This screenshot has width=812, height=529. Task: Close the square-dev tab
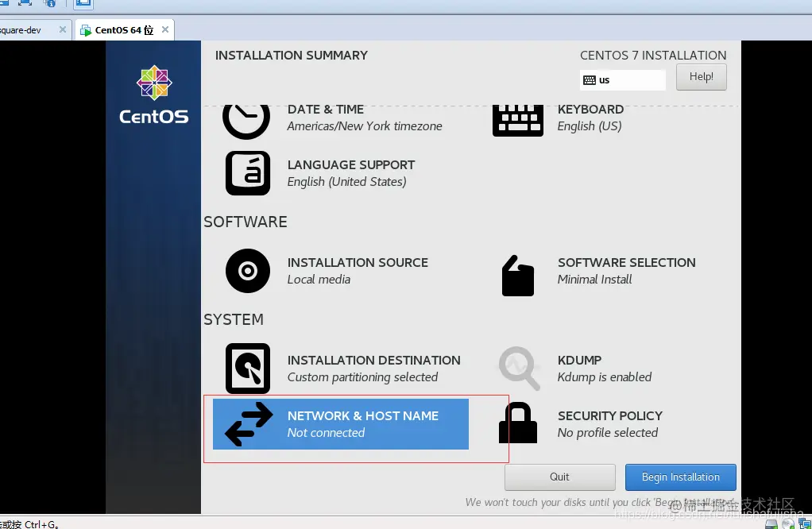pyautogui.click(x=63, y=29)
